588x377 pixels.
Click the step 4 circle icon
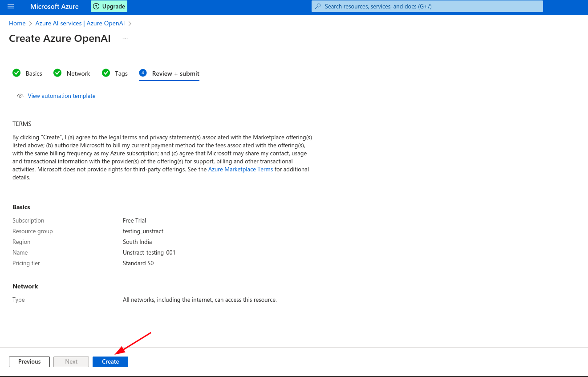pos(143,73)
